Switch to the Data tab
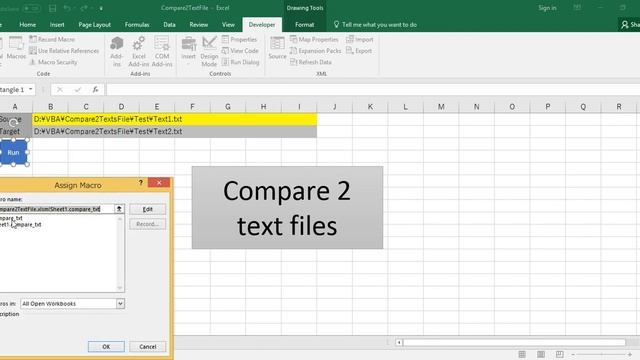The height and width of the screenshot is (360, 640). pos(169,24)
